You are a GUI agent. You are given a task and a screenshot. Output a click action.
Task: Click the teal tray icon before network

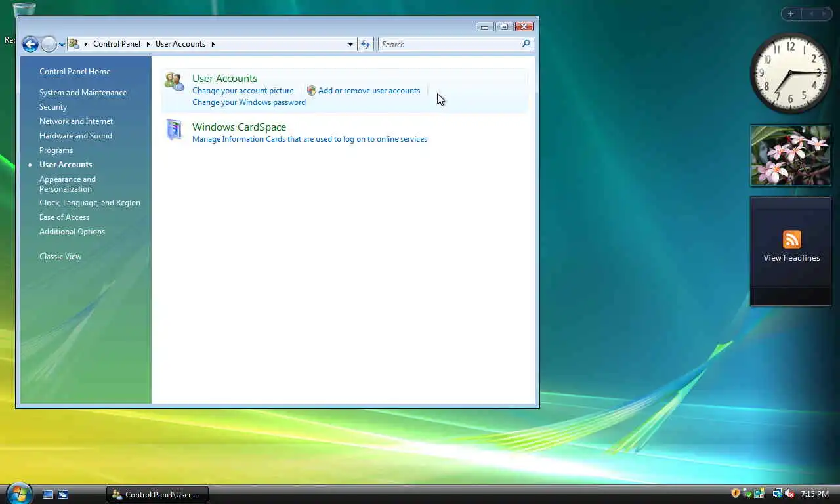(759, 493)
